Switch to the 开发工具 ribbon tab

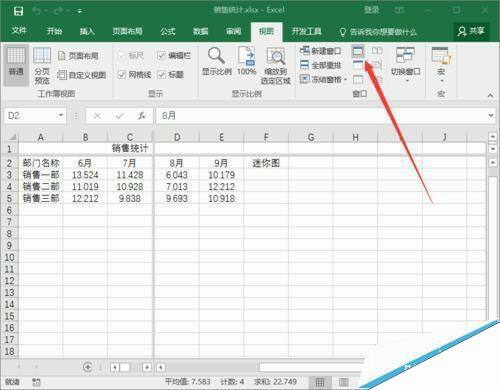307,31
